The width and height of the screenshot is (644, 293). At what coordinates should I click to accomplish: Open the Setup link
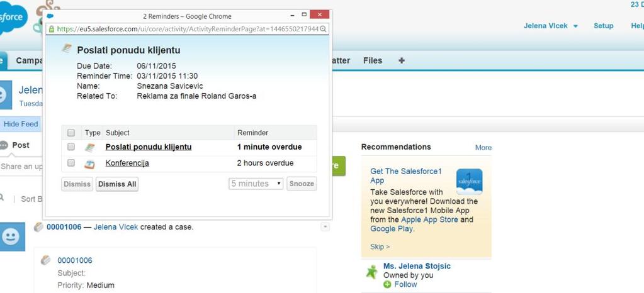[x=603, y=26]
